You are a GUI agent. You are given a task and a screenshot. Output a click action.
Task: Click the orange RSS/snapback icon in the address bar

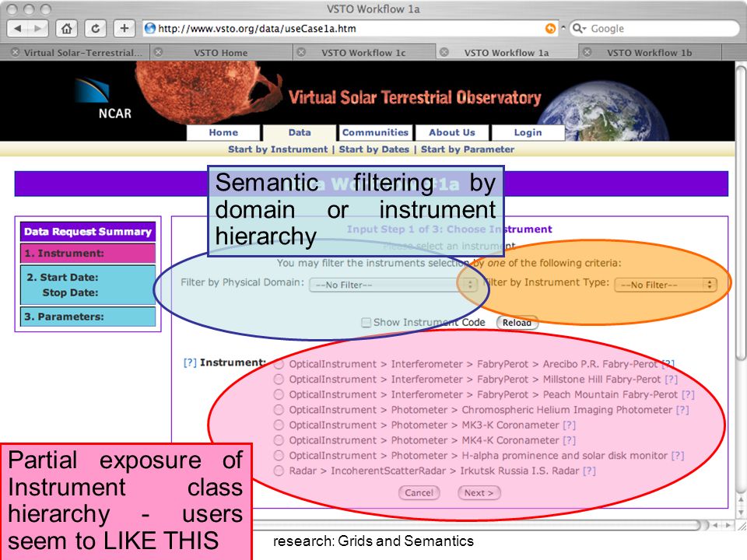550,29
